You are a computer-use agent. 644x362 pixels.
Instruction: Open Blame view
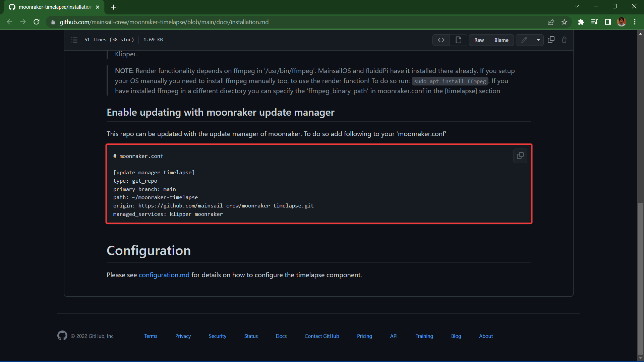pos(501,40)
